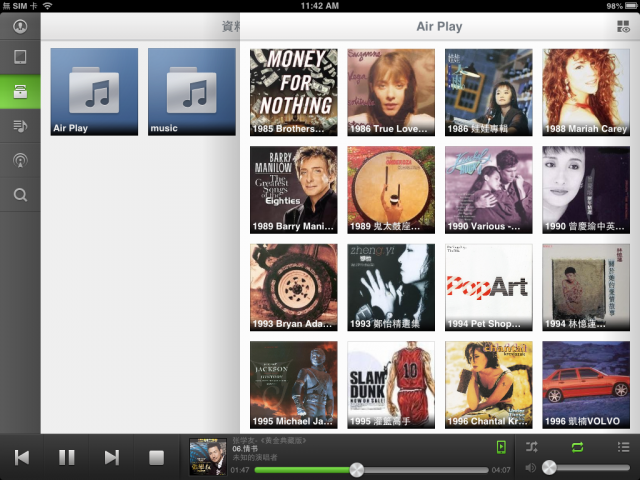Screen dimensions: 640x480
Task: Open the AirPlay broadcast icon in sidebar
Action: [x=20, y=160]
